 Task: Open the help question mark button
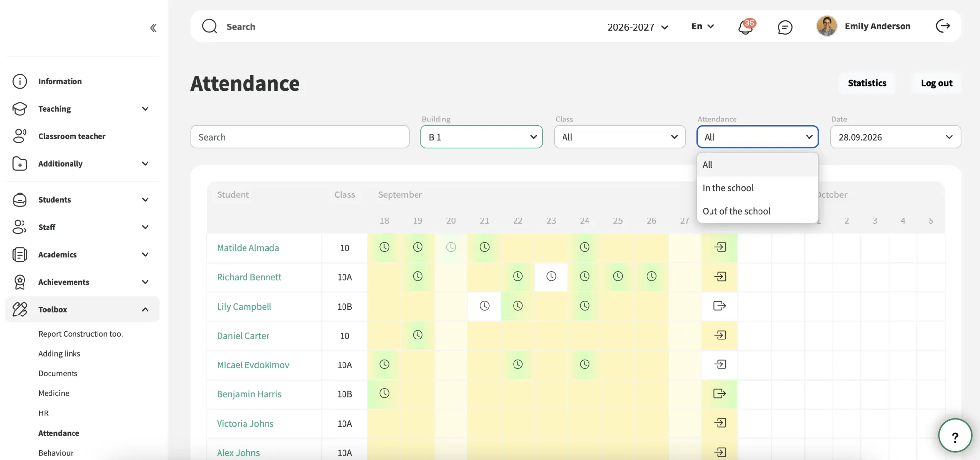pyautogui.click(x=955, y=436)
